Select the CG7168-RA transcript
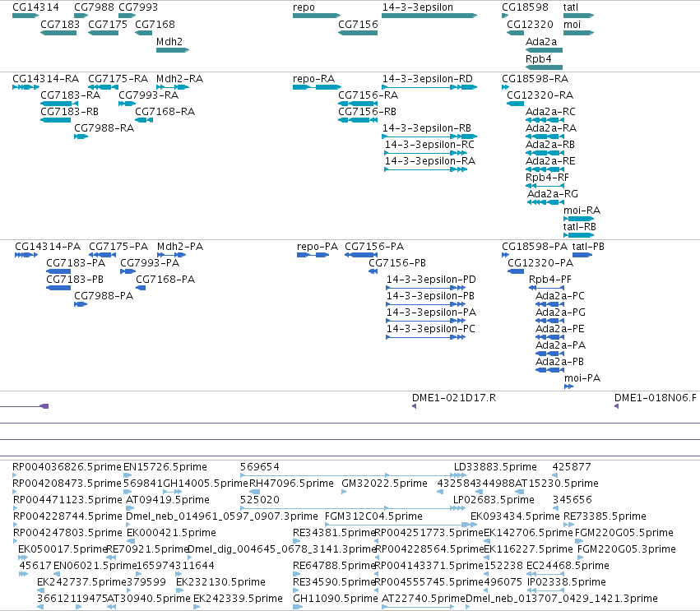 pos(144,120)
